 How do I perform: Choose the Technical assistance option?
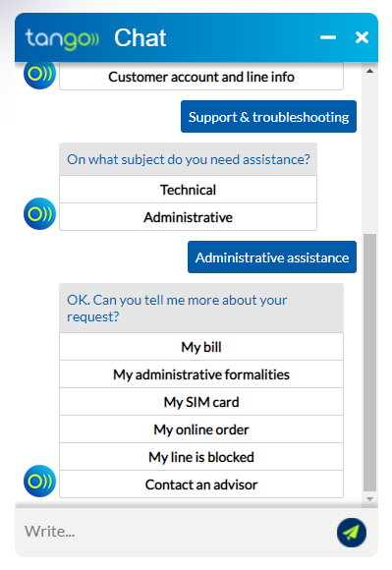click(189, 190)
